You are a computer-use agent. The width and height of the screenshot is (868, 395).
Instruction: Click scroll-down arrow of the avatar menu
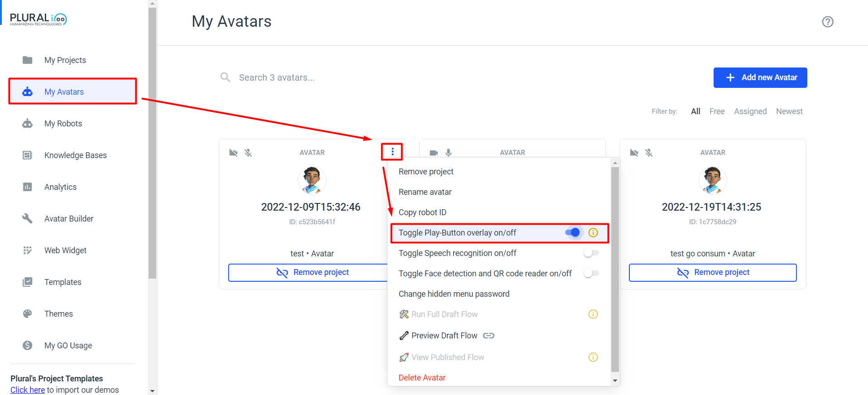(615, 381)
